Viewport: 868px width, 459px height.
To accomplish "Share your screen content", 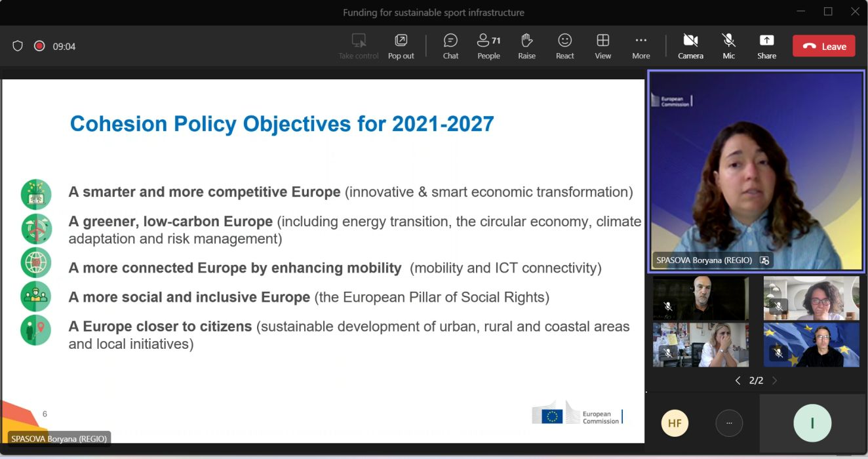I will 766,47.
